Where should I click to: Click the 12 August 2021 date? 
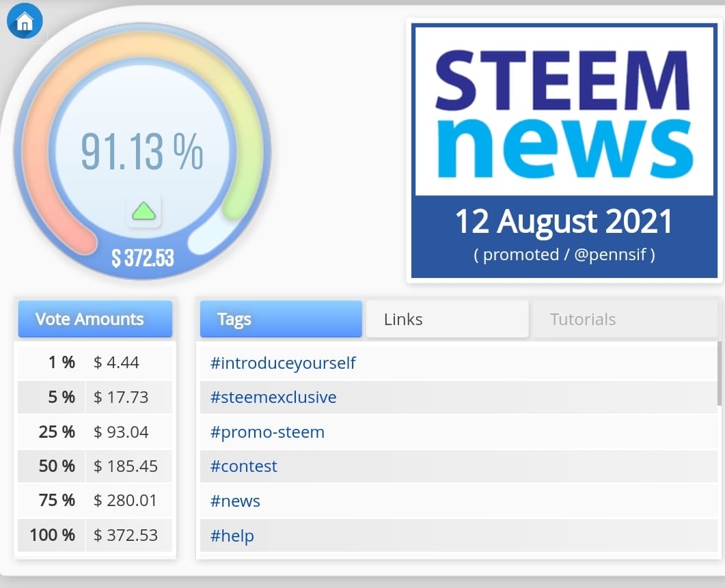(x=564, y=222)
